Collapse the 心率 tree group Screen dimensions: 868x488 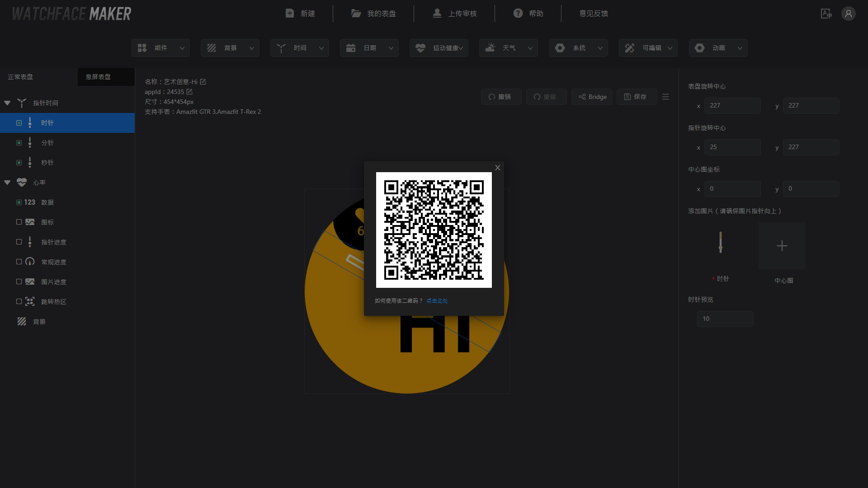[7, 183]
